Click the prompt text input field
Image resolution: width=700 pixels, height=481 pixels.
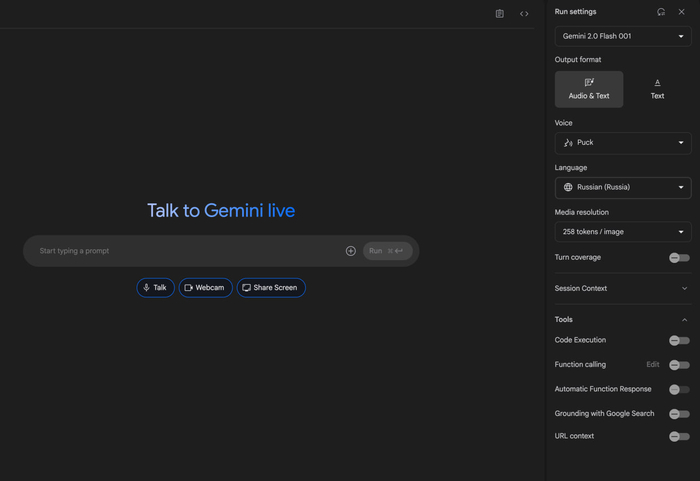pyautogui.click(x=185, y=251)
